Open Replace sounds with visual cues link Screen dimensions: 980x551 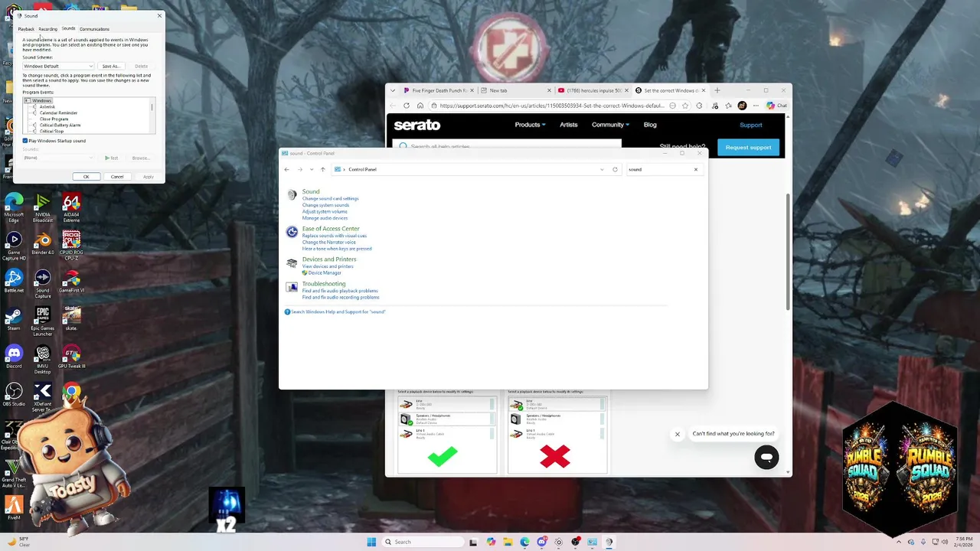click(x=335, y=236)
